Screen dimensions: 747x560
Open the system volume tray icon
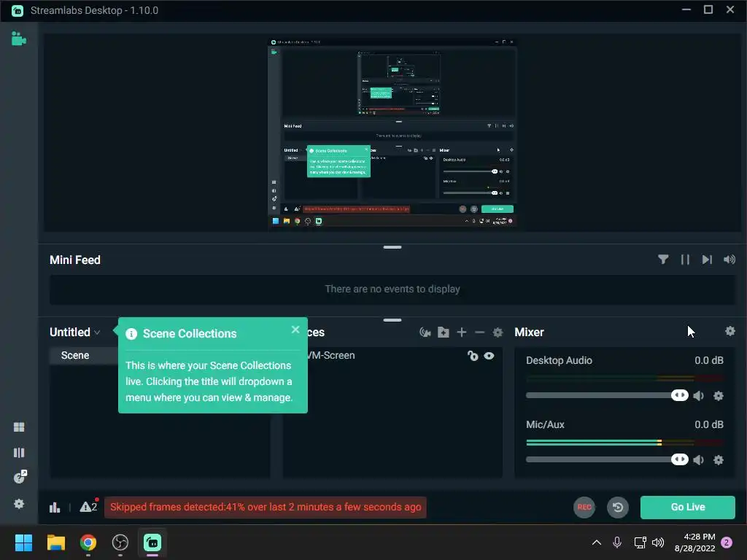[x=658, y=542]
